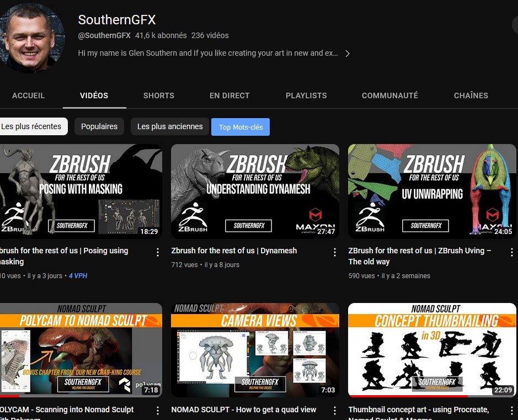Open the UV Unwrapping video thumbnail
This screenshot has height=420, width=518.
(x=432, y=192)
